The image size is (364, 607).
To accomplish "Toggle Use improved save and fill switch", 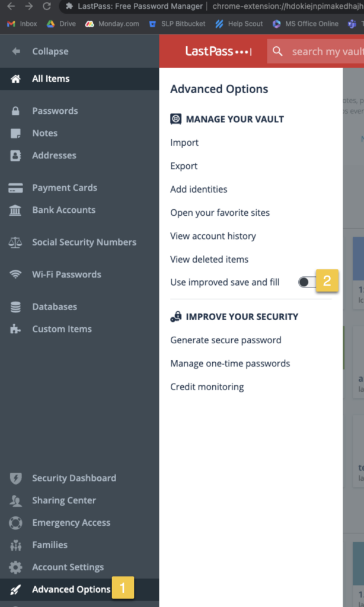I will [306, 282].
